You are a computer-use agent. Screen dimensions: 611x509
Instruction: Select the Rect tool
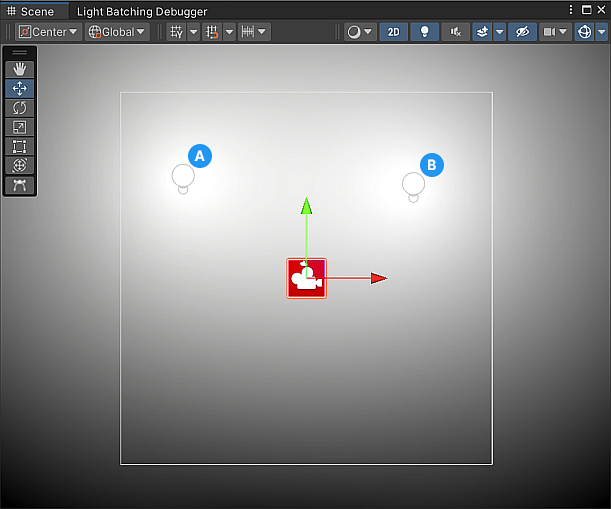pyautogui.click(x=20, y=147)
